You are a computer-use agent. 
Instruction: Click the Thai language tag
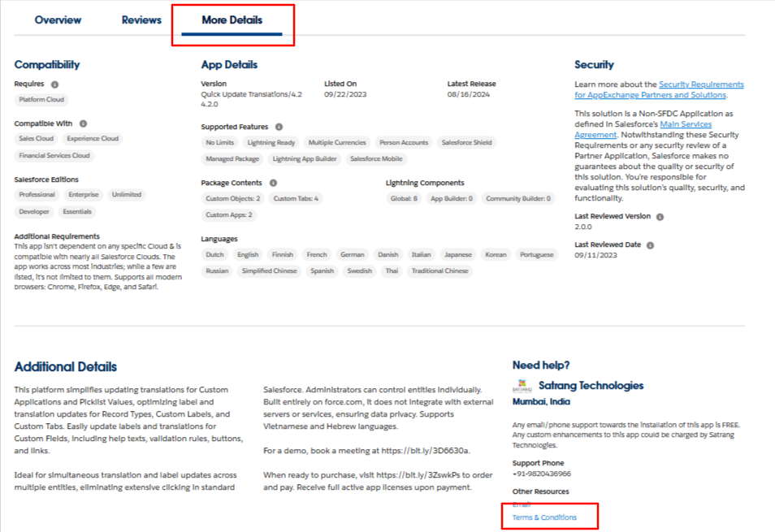point(392,271)
